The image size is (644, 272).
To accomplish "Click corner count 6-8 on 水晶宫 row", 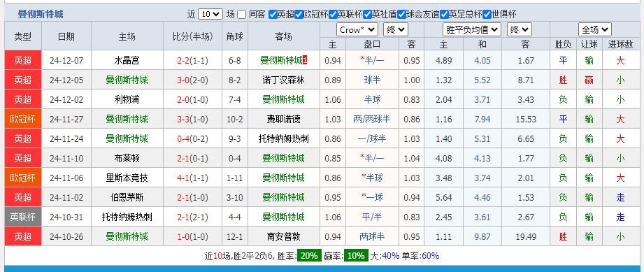I will (234, 61).
